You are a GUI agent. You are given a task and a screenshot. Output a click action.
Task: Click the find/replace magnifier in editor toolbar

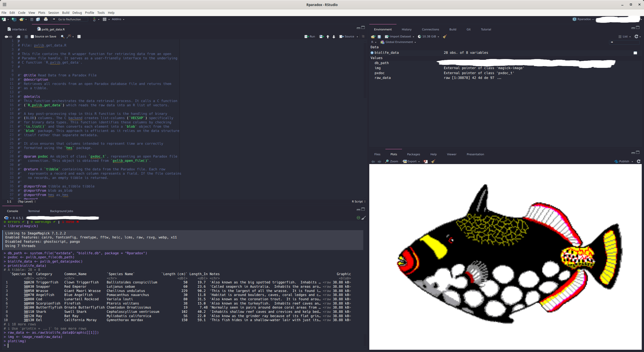click(x=63, y=37)
